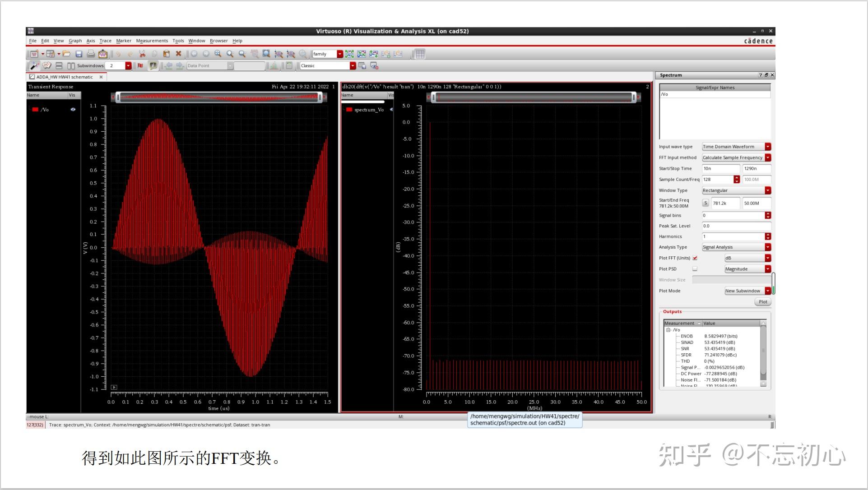Click the open folder icon in toolbar
Image resolution: width=868 pixels, height=490 pixels.
pyautogui.click(x=66, y=54)
